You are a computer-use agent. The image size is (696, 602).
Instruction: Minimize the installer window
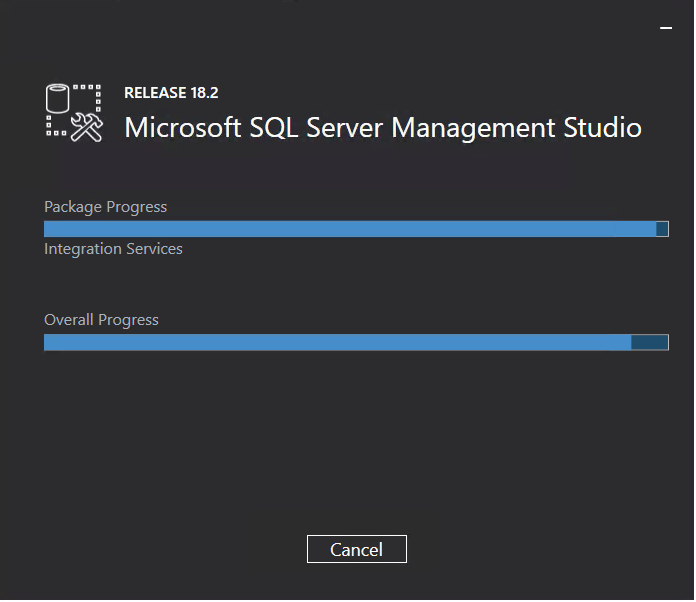pyautogui.click(x=667, y=28)
